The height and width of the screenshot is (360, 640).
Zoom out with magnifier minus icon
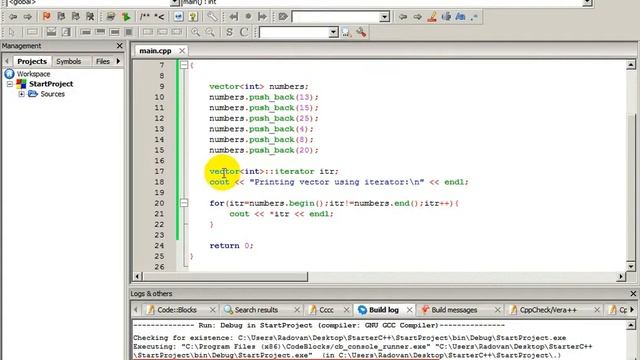pos(210,32)
